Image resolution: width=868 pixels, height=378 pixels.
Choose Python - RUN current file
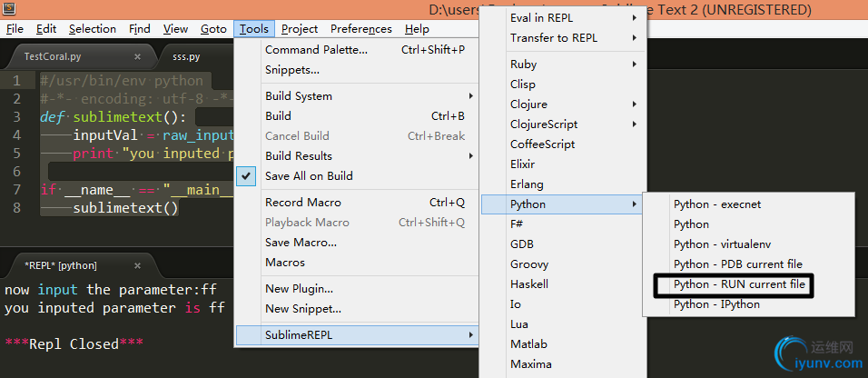coord(739,284)
